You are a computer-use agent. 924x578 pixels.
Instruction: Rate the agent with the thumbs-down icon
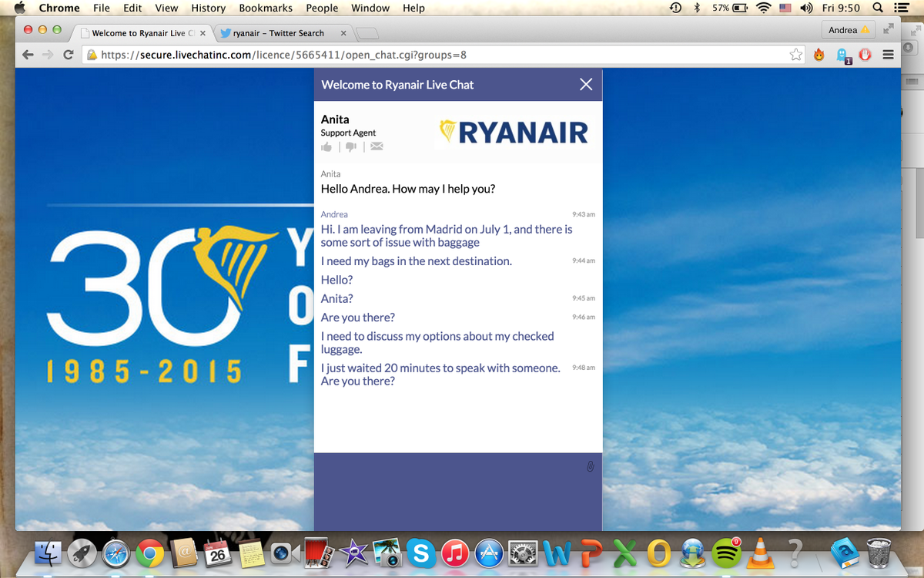pos(351,146)
